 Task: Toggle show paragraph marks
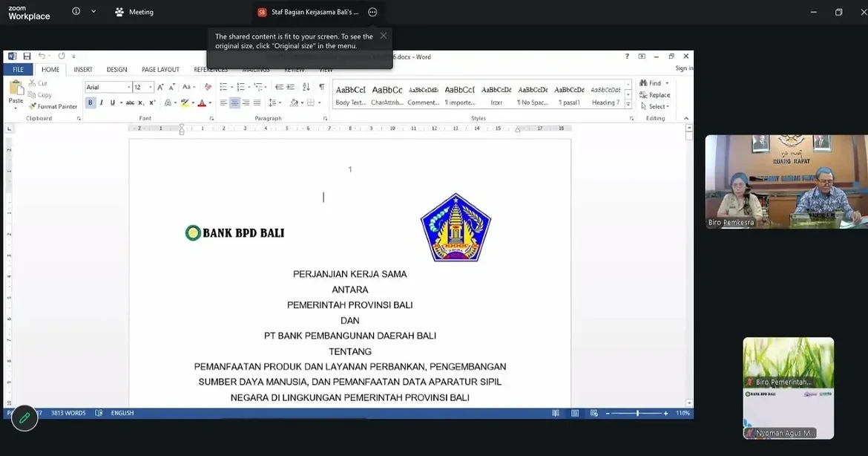(322, 87)
